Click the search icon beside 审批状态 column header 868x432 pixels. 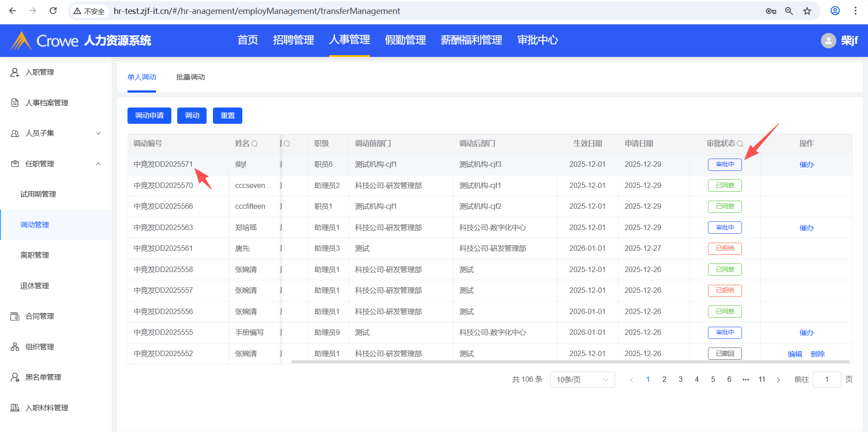pyautogui.click(x=740, y=144)
